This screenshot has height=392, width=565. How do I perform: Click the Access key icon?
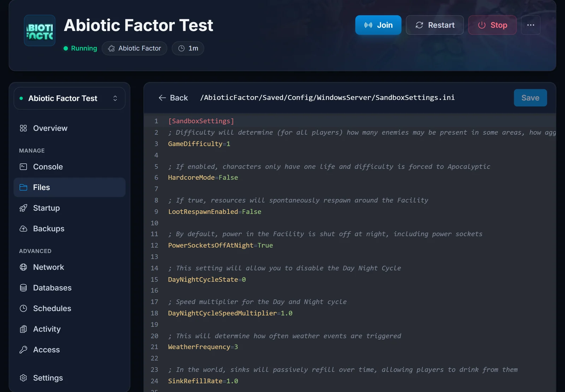[23, 350]
